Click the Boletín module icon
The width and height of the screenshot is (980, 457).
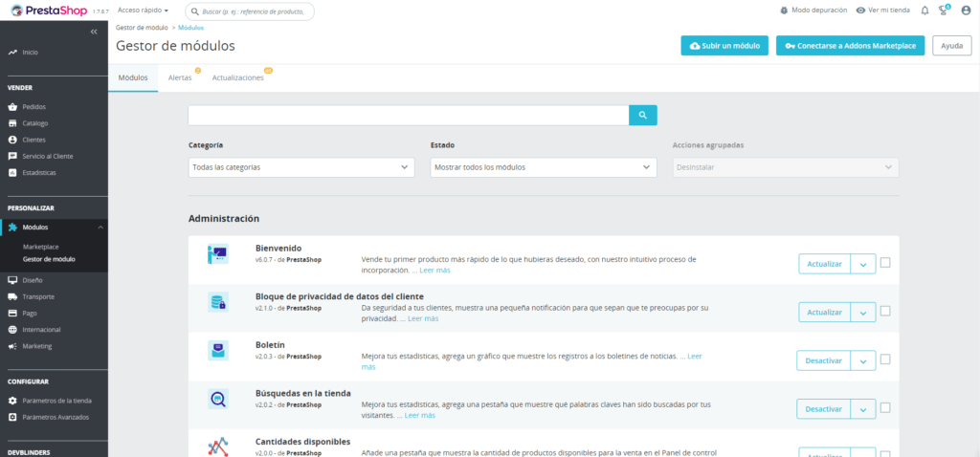click(x=218, y=350)
